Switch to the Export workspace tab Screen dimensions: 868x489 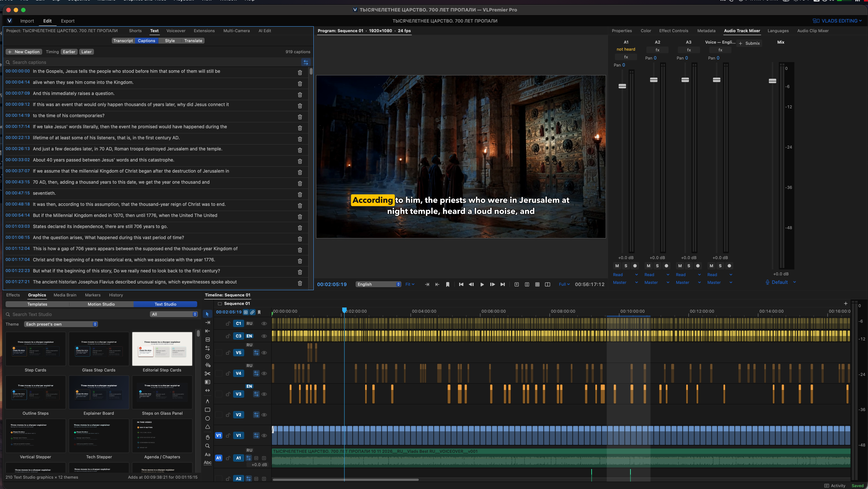pyautogui.click(x=68, y=21)
